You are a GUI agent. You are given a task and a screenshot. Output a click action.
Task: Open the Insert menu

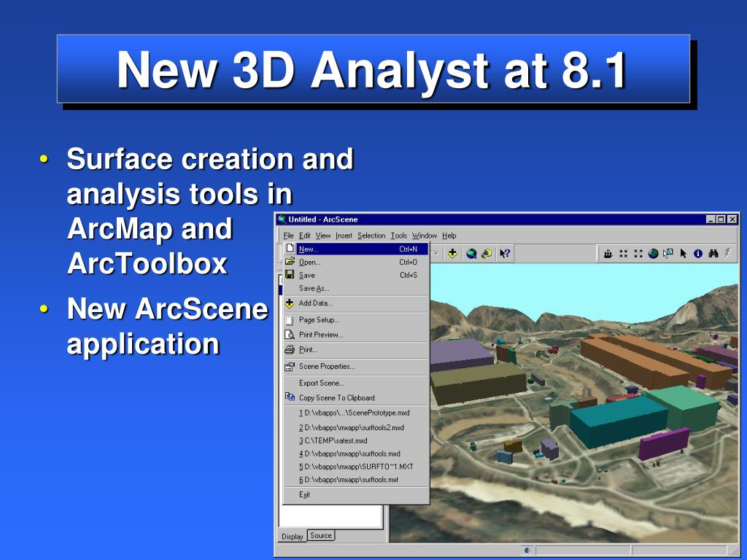coord(344,236)
